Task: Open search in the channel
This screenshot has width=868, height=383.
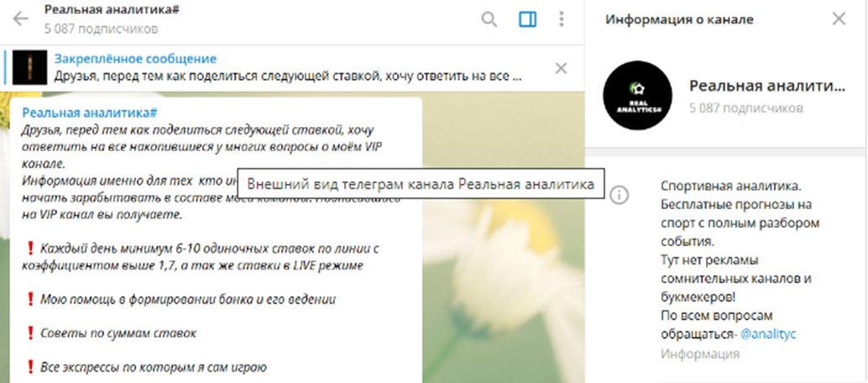Action: coord(489,20)
